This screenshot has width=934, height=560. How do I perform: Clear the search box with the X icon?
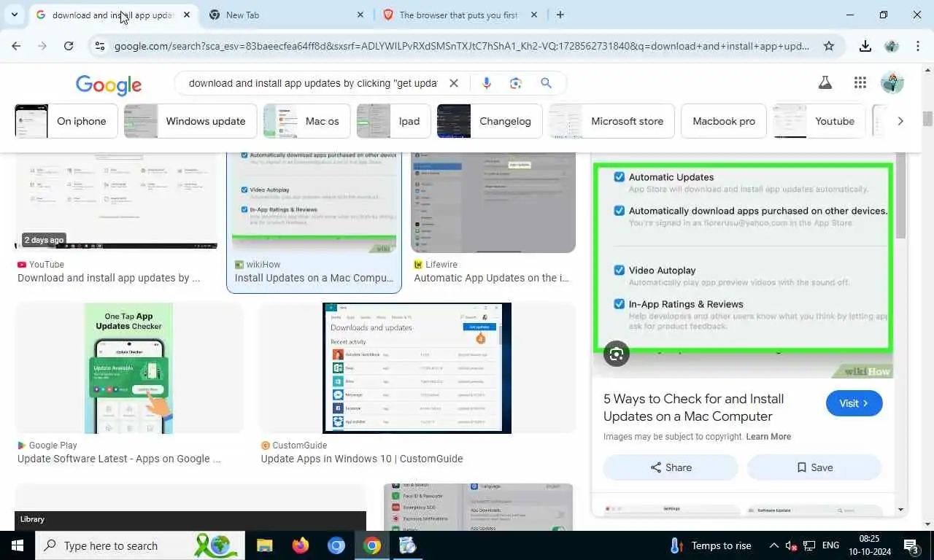pos(454,83)
